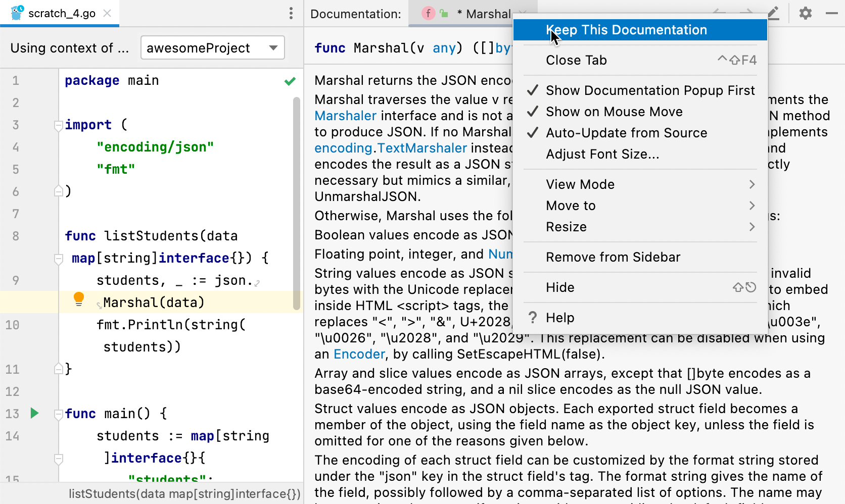Viewport: 845px width, 504px height.
Task: Open IDE settings via the gear icon
Action: click(805, 13)
